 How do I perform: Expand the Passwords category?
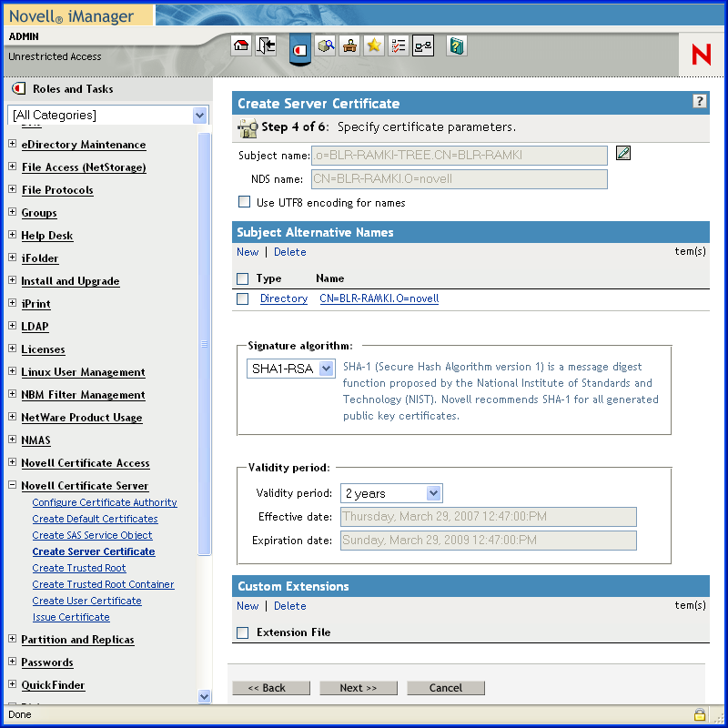13,662
